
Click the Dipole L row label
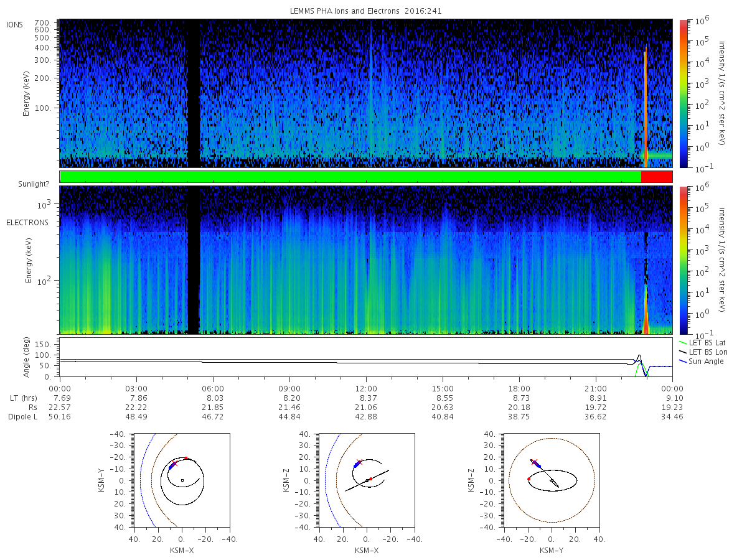23,416
